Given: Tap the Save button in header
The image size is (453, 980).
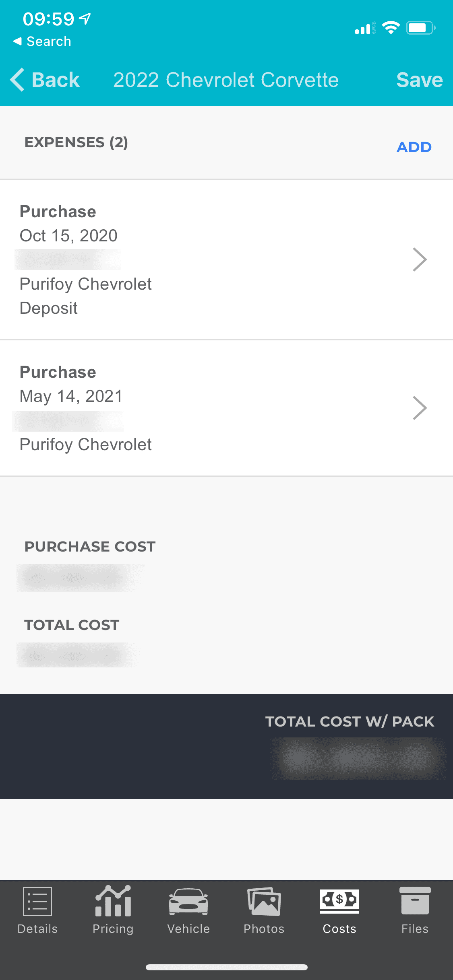Looking at the screenshot, I should pyautogui.click(x=419, y=80).
